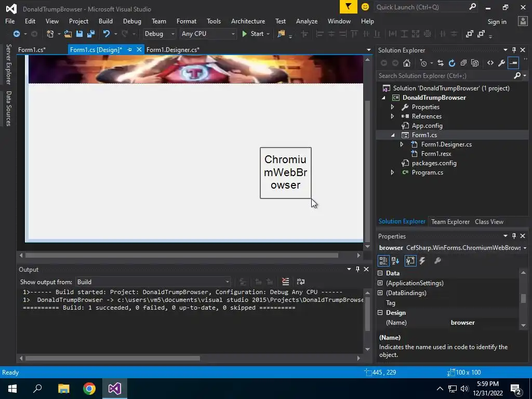This screenshot has width=532, height=399.
Task: Click the Save All double-floppy icon
Action: tap(91, 34)
